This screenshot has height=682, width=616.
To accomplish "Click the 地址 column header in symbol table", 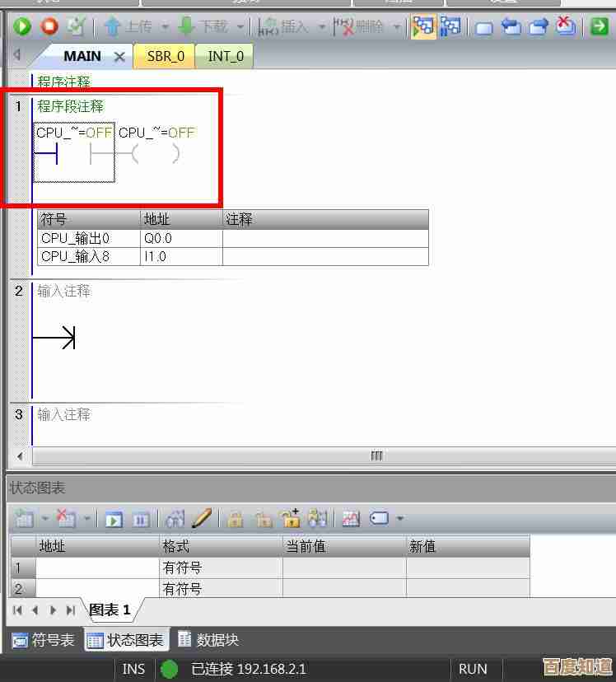I will click(x=181, y=219).
